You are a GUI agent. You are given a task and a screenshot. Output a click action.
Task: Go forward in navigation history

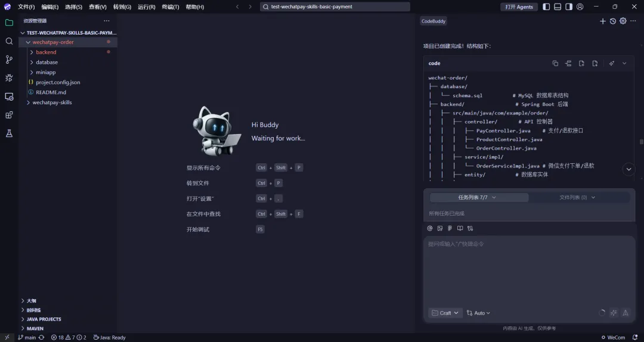coord(250,7)
